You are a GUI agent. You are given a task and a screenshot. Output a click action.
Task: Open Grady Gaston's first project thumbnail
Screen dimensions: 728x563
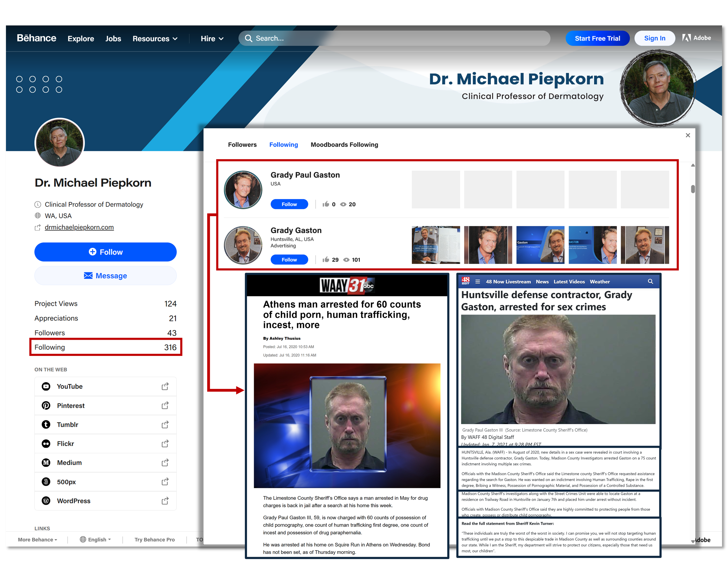coord(436,245)
